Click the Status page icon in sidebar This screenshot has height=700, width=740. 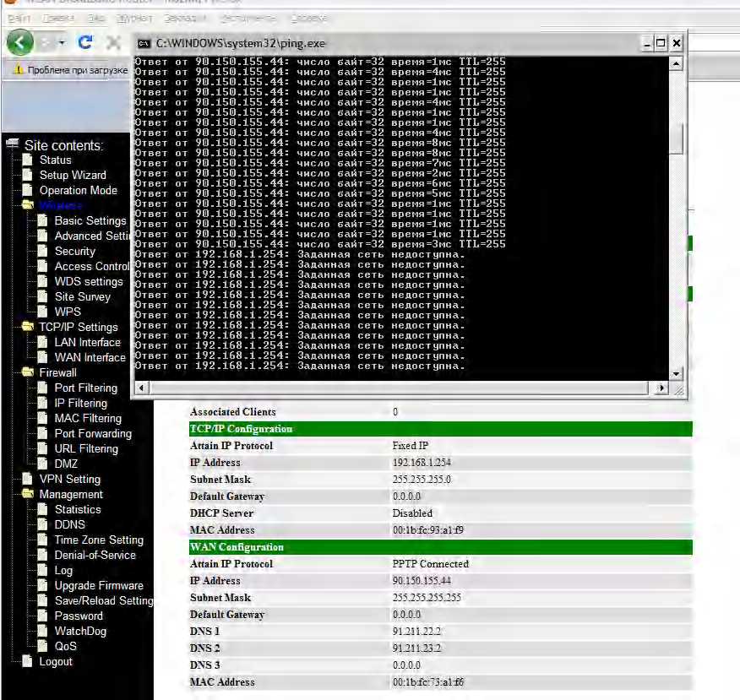coord(29,160)
